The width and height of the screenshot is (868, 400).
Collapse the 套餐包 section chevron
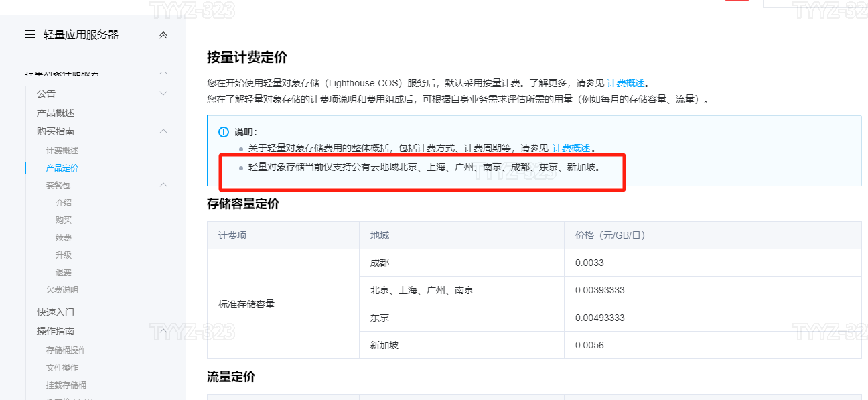pos(163,185)
